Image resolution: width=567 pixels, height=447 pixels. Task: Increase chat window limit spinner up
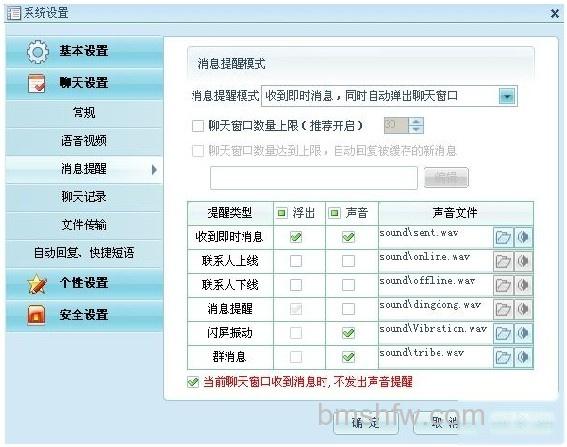tap(416, 122)
